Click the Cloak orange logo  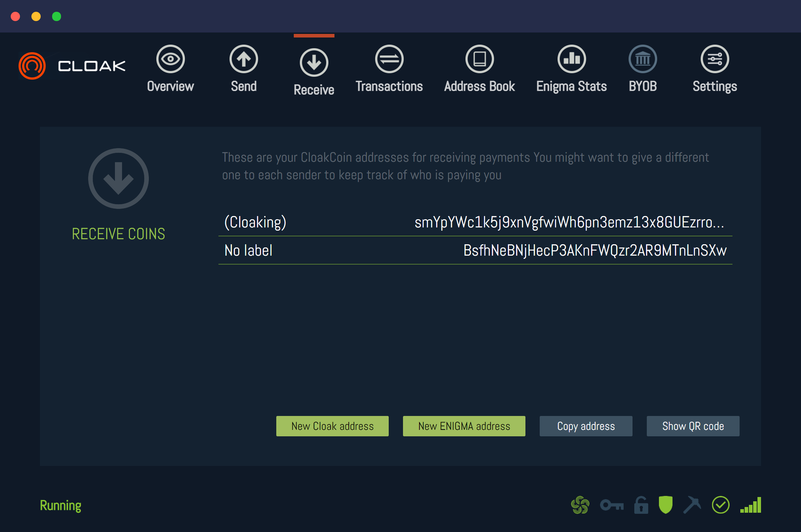(x=32, y=66)
